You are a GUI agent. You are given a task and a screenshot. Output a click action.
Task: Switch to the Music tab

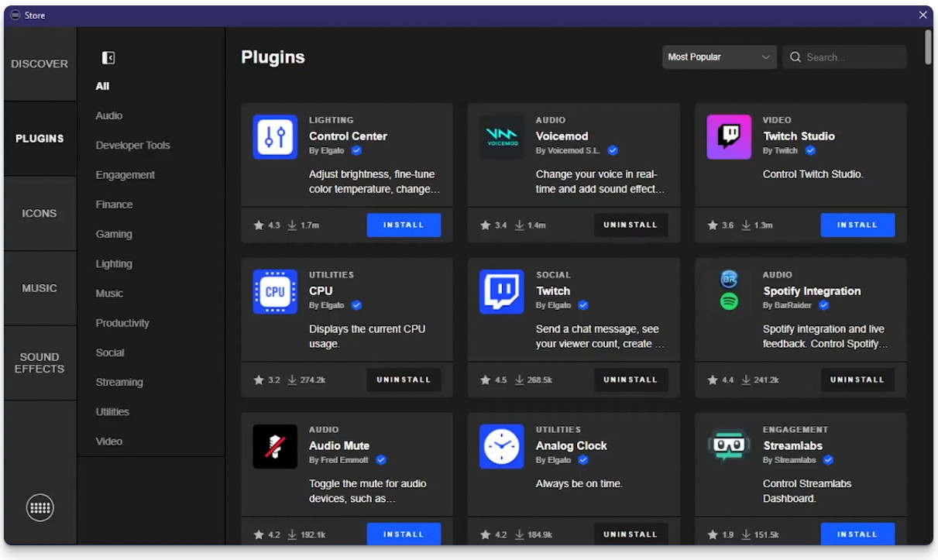coord(40,288)
